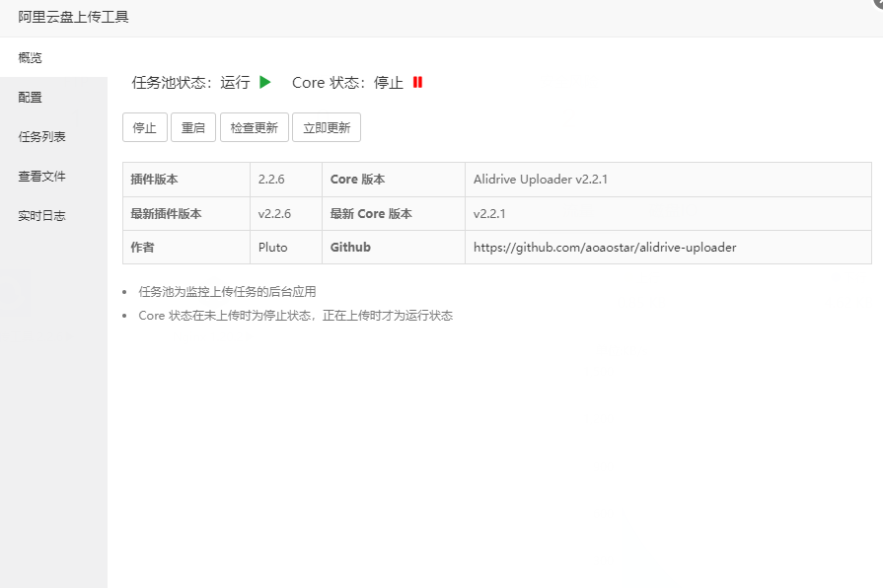Click the alidrive-uploader GitHub URL
The height and width of the screenshot is (588, 883).
(605, 247)
